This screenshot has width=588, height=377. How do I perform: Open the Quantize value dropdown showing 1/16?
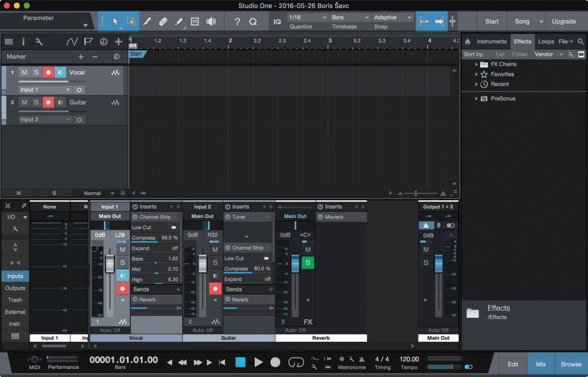pyautogui.click(x=308, y=18)
